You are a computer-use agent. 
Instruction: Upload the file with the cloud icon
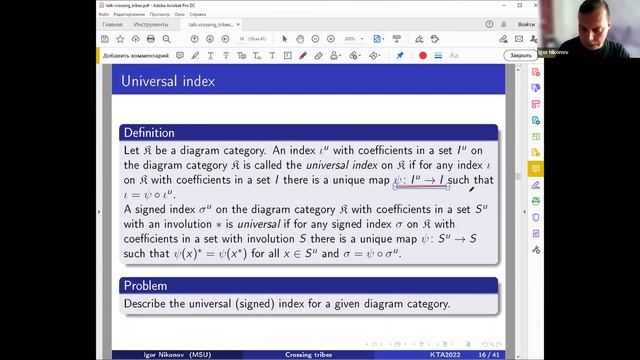coord(136,39)
